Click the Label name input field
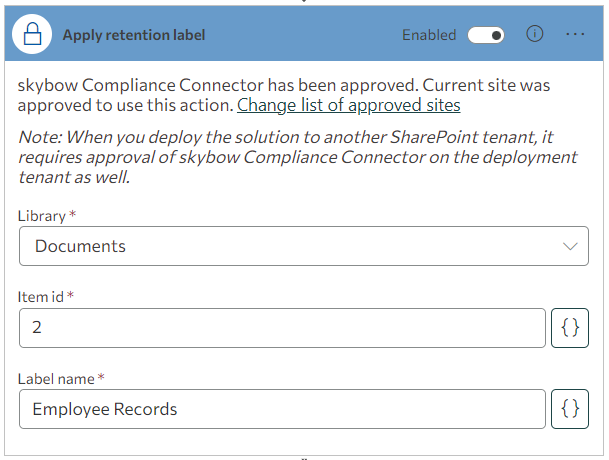Viewport: 609px width, 460px height. click(x=282, y=409)
